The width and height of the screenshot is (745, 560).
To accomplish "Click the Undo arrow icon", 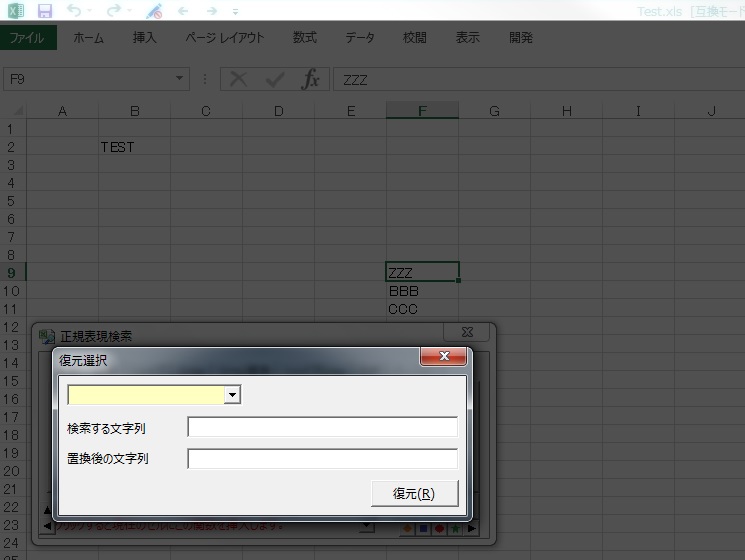I will click(x=75, y=11).
